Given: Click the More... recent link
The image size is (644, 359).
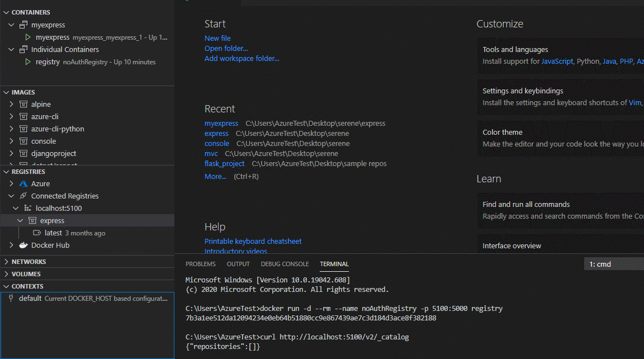Looking at the screenshot, I should [x=215, y=177].
